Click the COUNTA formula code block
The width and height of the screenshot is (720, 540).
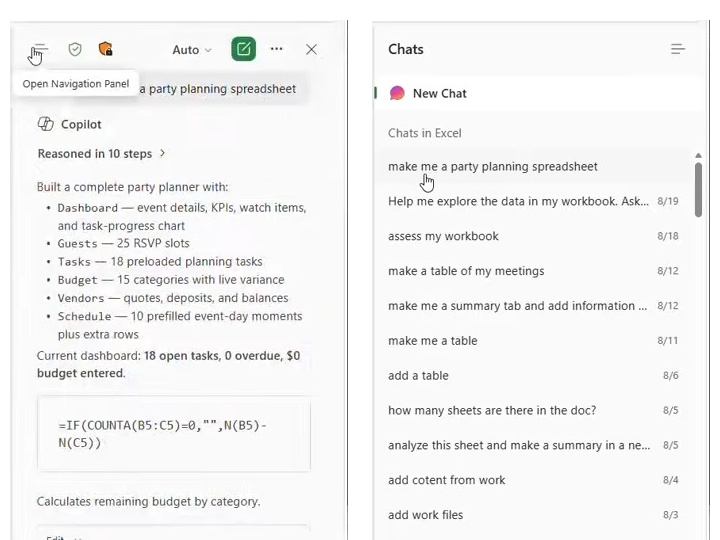tap(174, 434)
